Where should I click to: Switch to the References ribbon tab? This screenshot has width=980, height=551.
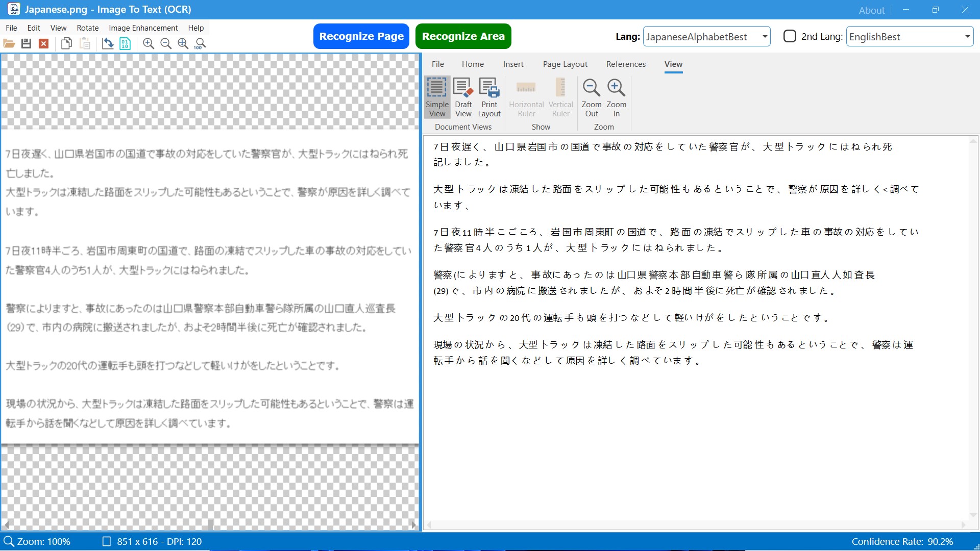pos(626,64)
